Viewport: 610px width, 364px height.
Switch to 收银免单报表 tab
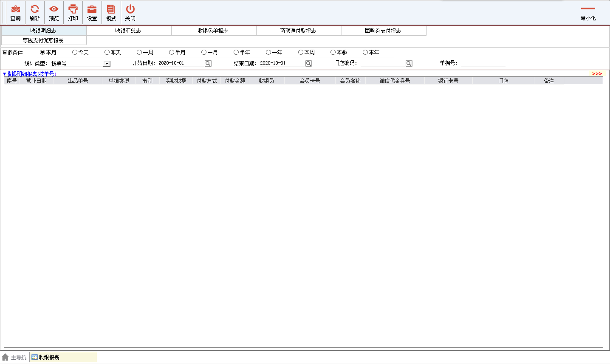(x=213, y=31)
